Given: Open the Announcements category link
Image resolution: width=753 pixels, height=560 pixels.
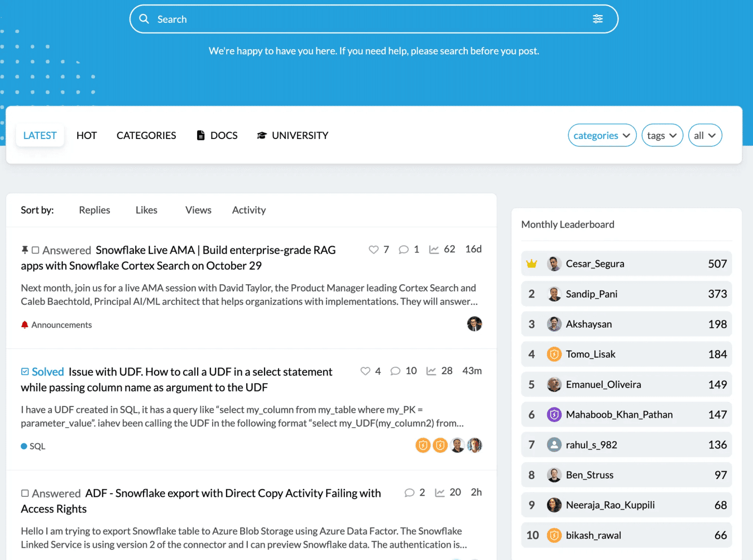Looking at the screenshot, I should click(61, 325).
